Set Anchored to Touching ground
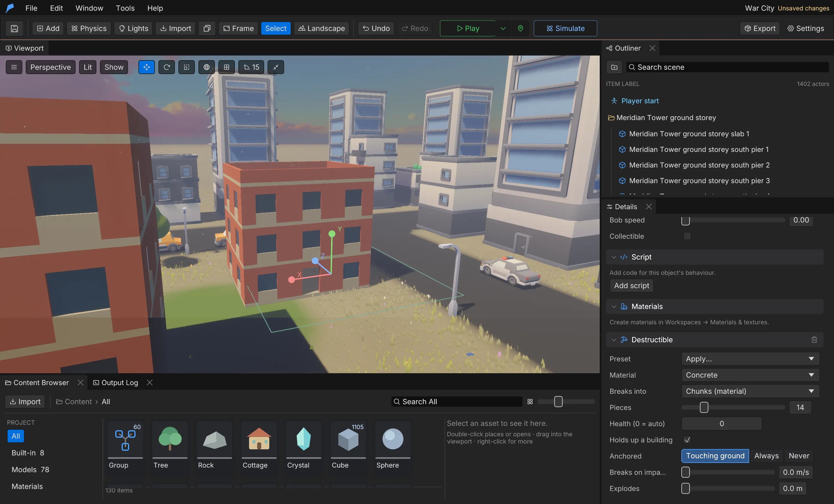This screenshot has height=504, width=834. [x=715, y=456]
